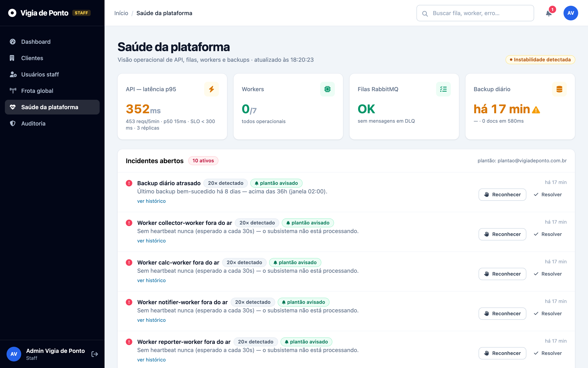Go to Clientes in the sidebar
This screenshot has width=588, height=368.
point(52,58)
